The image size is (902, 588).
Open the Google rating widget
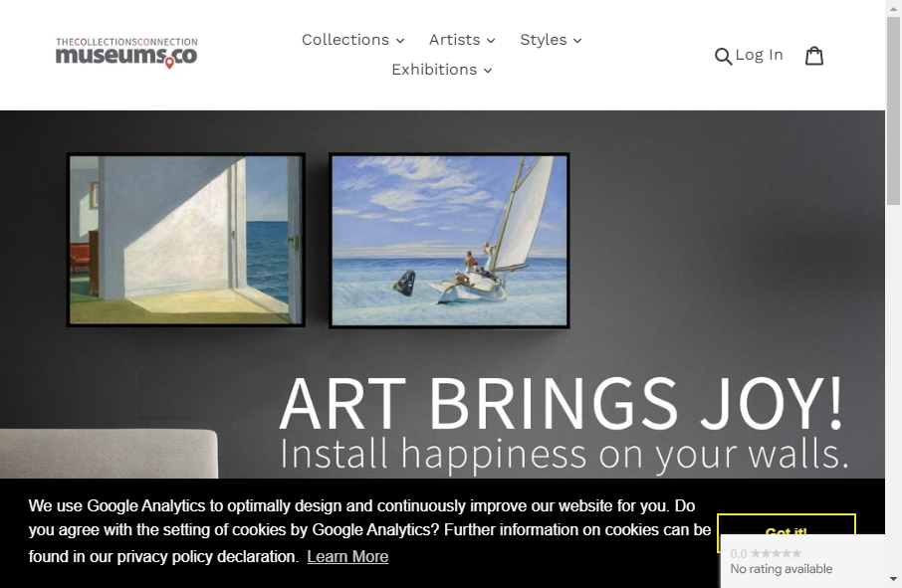pos(802,561)
